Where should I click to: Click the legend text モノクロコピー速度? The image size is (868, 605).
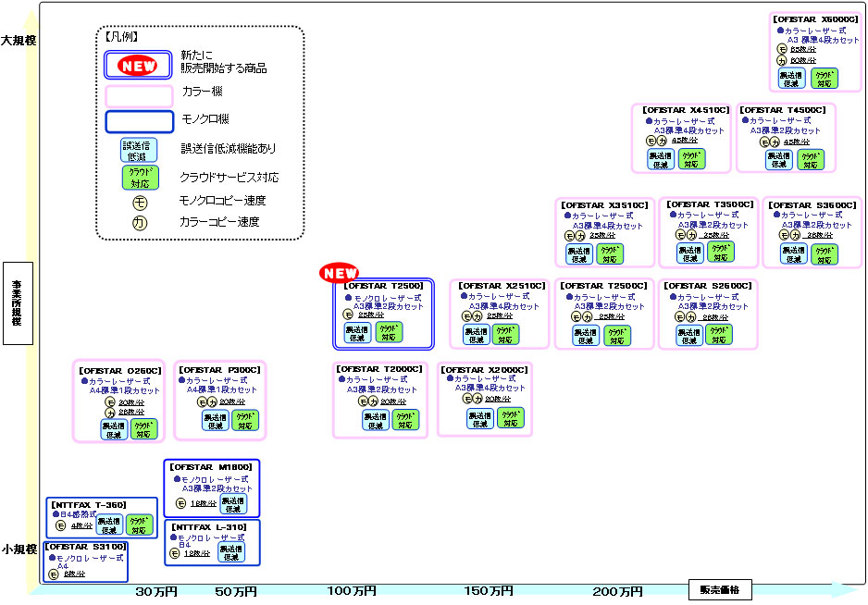coord(222,201)
